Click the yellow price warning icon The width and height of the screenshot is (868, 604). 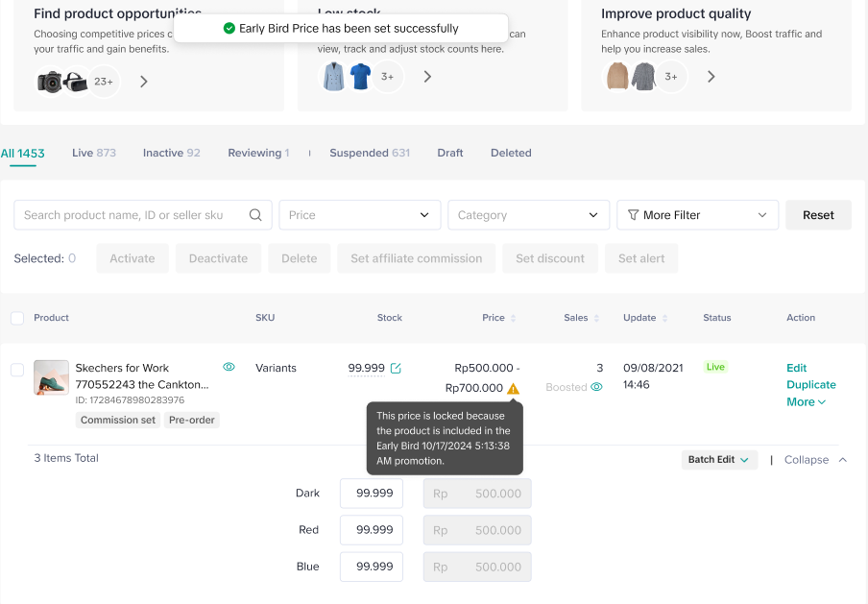point(513,389)
